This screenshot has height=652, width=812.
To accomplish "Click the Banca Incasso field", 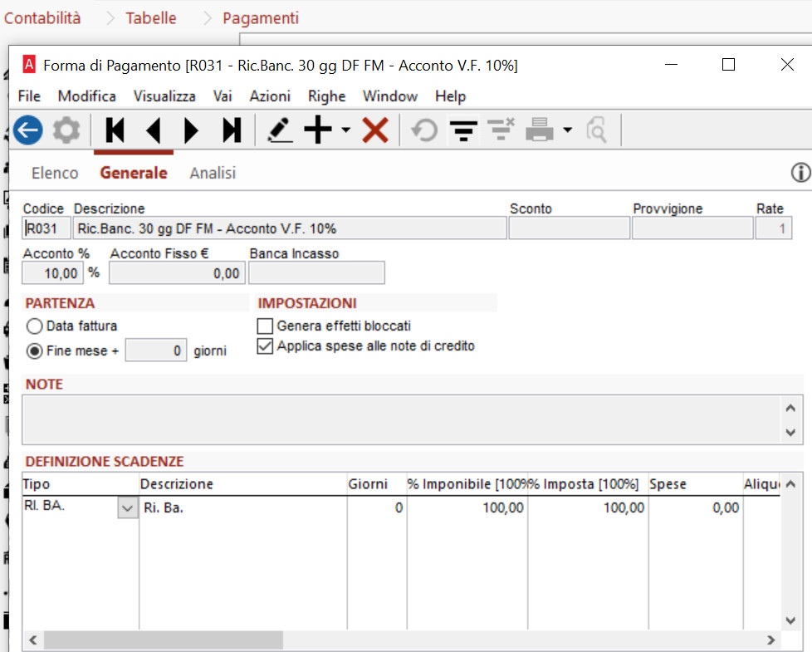I will point(316,273).
